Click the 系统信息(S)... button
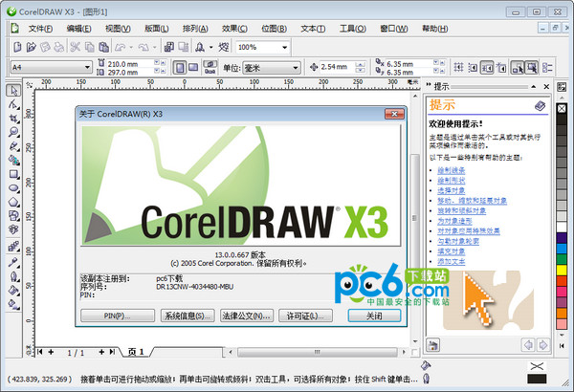574x392 pixels. click(188, 316)
